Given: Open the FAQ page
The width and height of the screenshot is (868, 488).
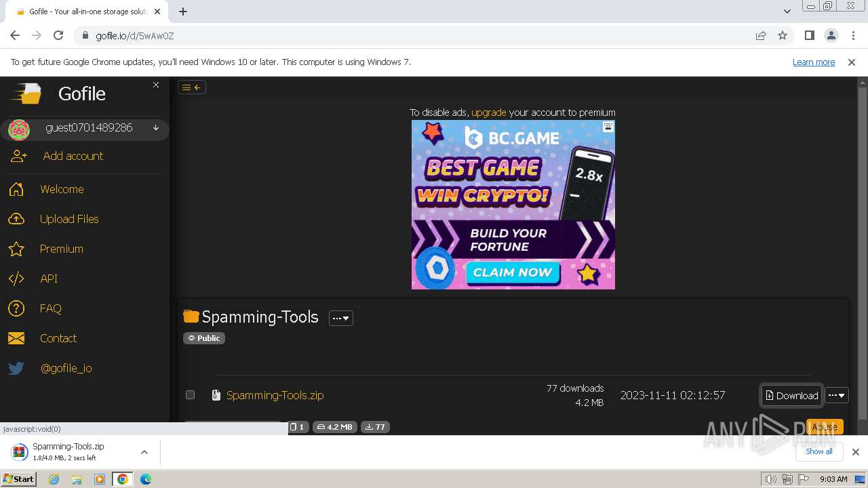Looking at the screenshot, I should click(x=50, y=308).
